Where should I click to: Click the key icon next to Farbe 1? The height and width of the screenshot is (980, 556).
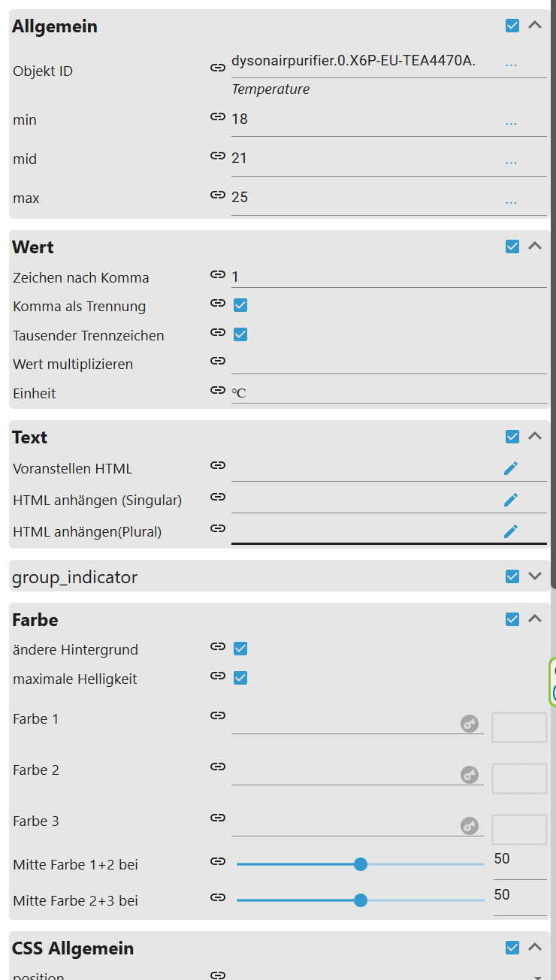coord(470,724)
